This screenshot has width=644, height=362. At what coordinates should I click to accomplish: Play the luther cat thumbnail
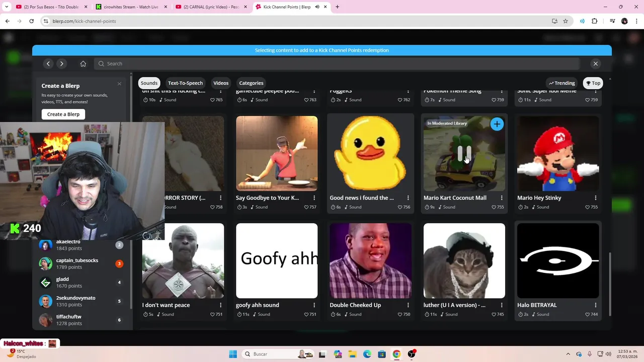464,261
